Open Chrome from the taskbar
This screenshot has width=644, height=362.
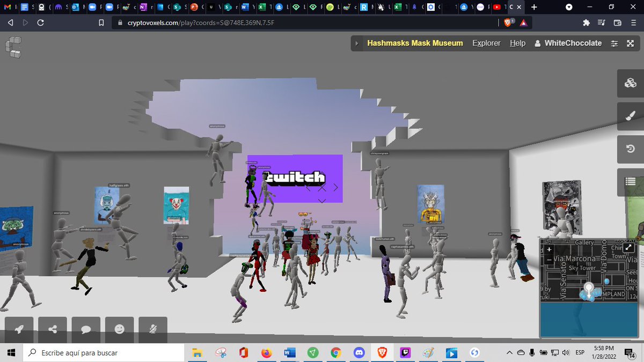coord(336,352)
